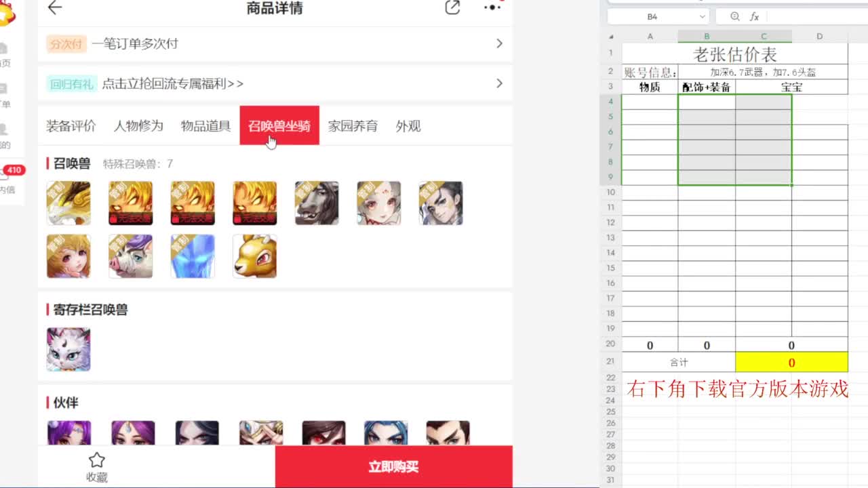
Task: Tap the 收藏 star to favorite item
Action: tap(97, 467)
